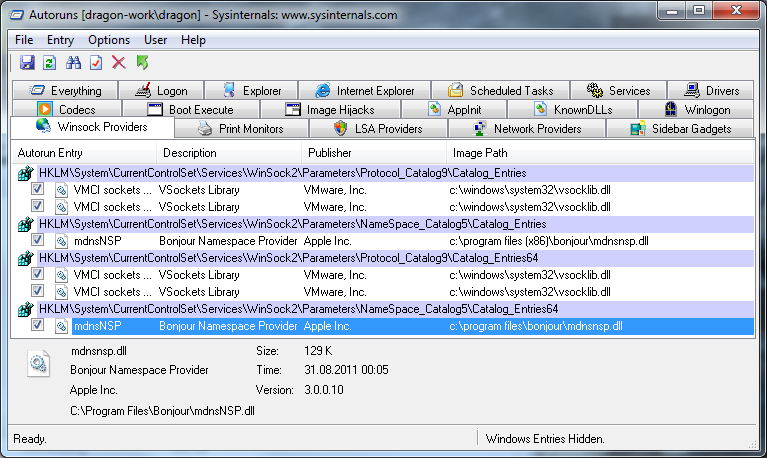The width and height of the screenshot is (767, 458).
Task: Open the File menu
Action: (x=24, y=40)
